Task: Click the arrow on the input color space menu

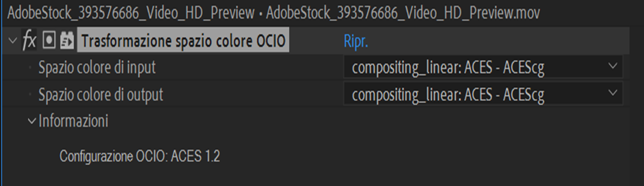Action: 613,66
